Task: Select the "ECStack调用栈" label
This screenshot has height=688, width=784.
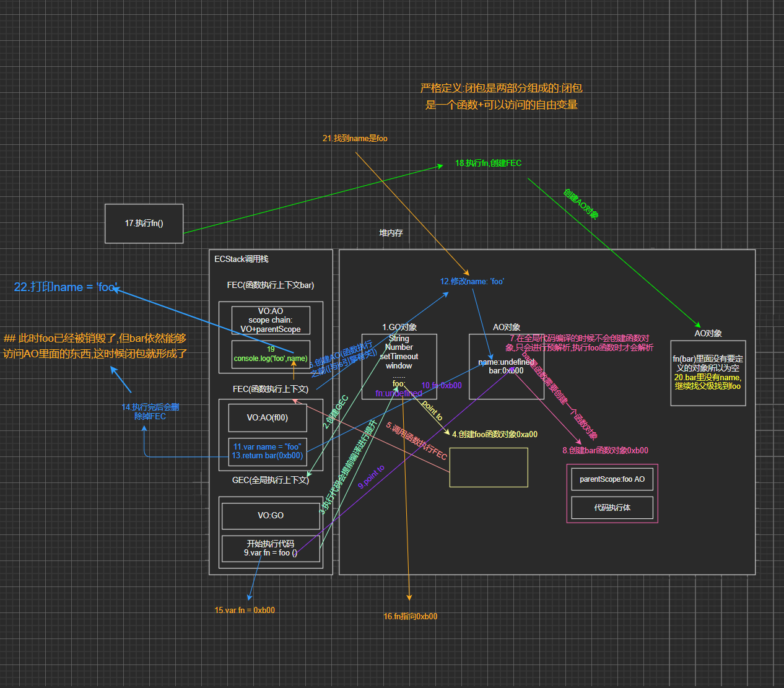Action: [242, 259]
